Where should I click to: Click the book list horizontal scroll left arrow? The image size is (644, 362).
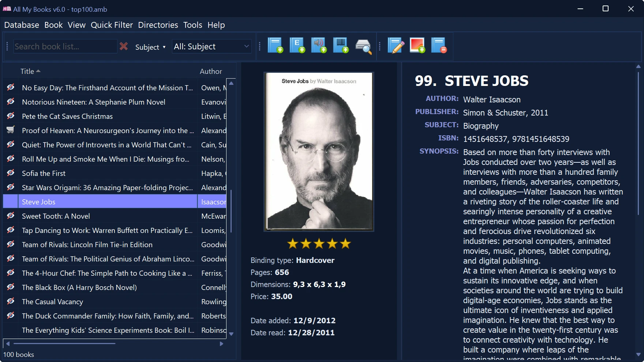[8, 344]
